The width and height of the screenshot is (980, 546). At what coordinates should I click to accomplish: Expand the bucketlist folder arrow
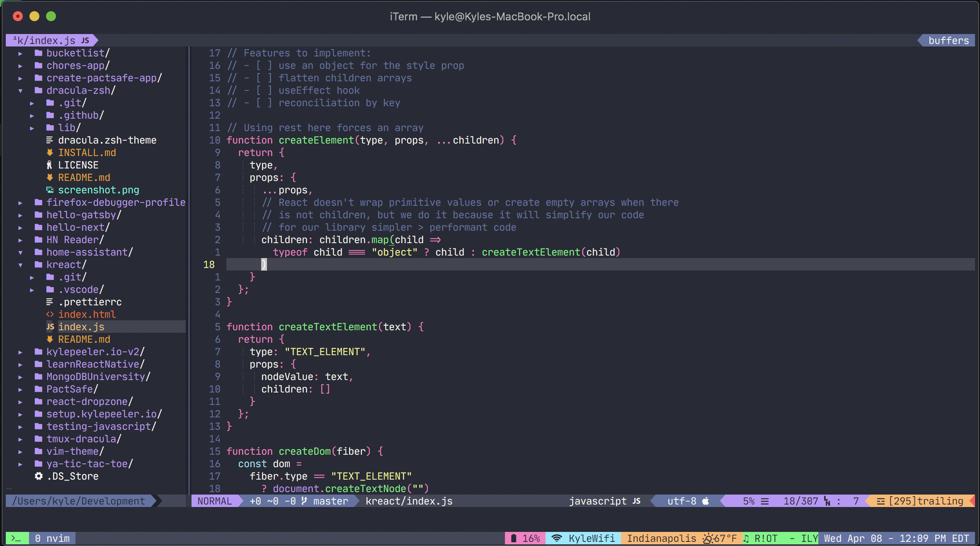tap(20, 54)
